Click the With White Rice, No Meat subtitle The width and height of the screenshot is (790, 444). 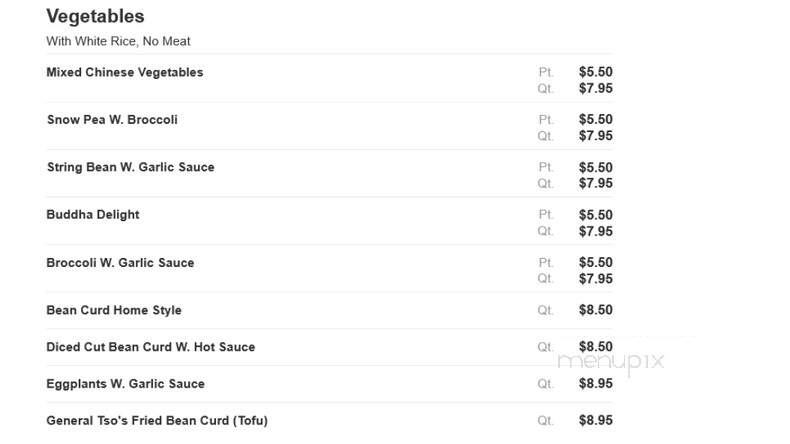118,41
